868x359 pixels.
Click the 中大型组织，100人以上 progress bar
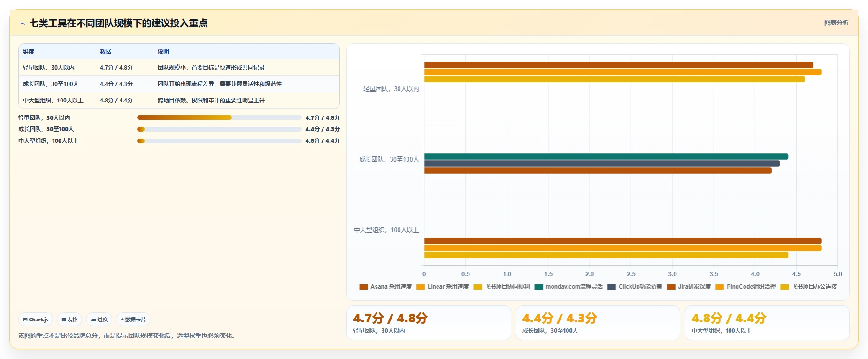219,141
